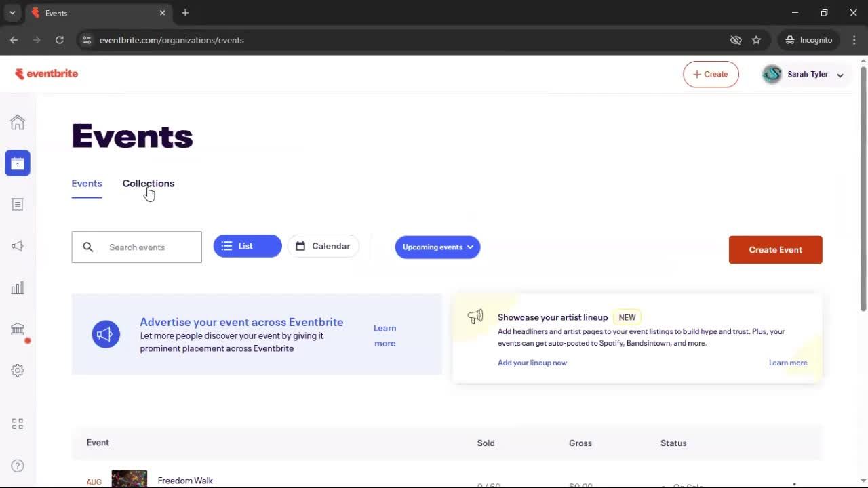Click Showcase your artist lineup heading
Screen dimensions: 868x488
click(x=553, y=317)
